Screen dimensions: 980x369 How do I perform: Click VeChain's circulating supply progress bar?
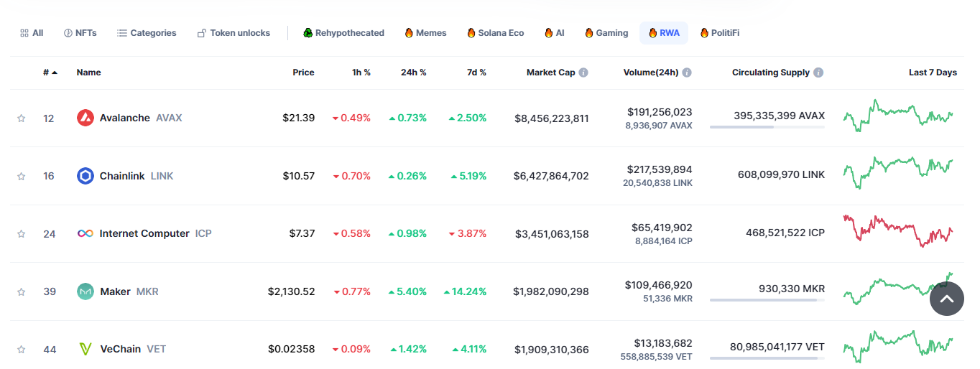[767, 358]
